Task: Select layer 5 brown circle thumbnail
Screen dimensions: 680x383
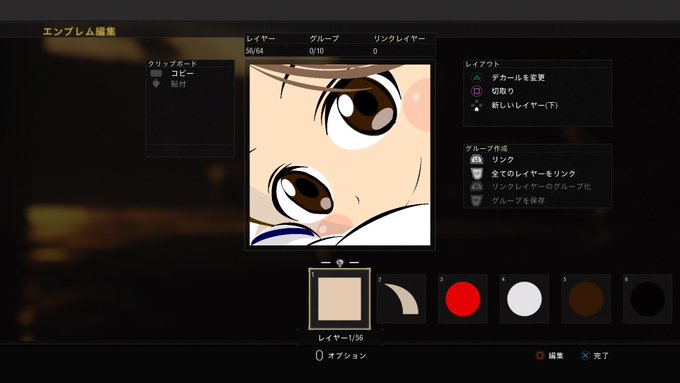Action: 586,299
